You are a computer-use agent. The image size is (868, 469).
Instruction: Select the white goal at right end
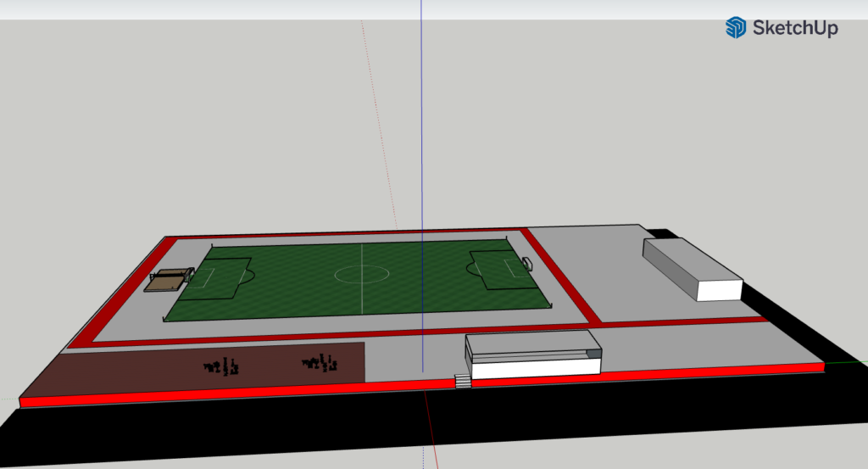527,264
